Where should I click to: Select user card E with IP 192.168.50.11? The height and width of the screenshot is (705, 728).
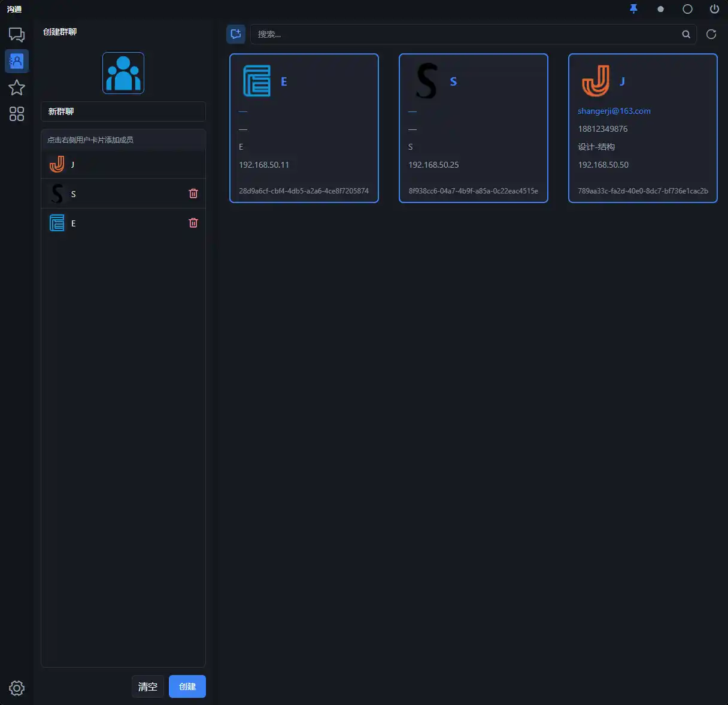pyautogui.click(x=304, y=128)
